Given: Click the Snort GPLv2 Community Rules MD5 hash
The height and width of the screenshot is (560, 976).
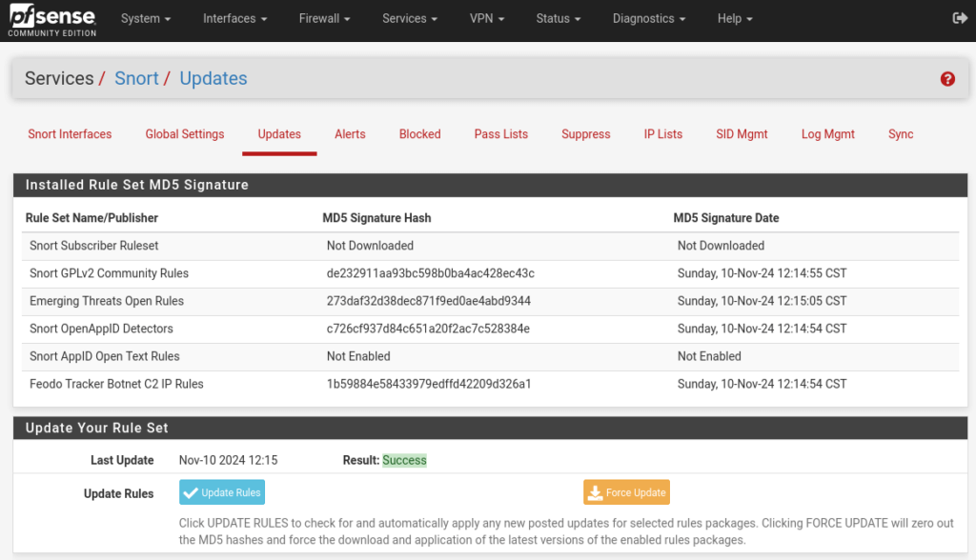Looking at the screenshot, I should (431, 273).
